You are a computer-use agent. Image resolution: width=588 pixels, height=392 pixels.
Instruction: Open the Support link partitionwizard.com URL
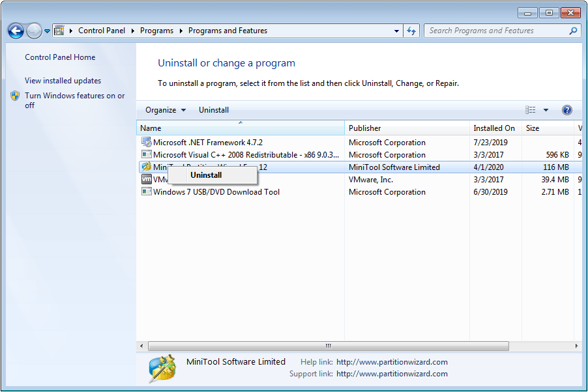392,374
